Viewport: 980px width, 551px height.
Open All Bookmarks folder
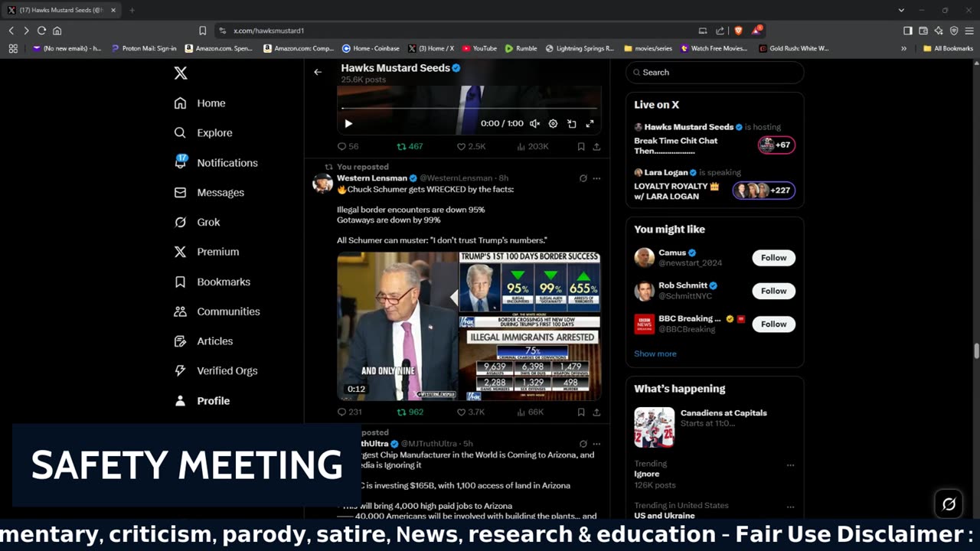pyautogui.click(x=948, y=48)
